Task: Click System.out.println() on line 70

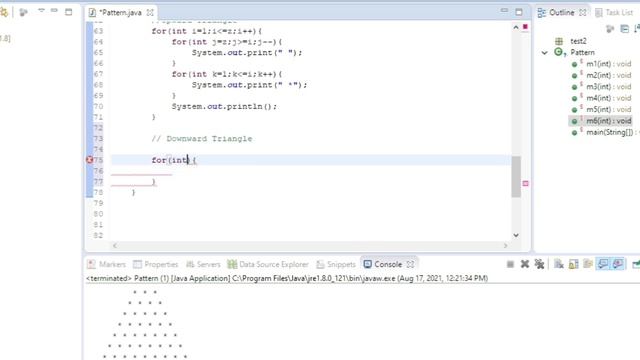Action: tap(224, 107)
